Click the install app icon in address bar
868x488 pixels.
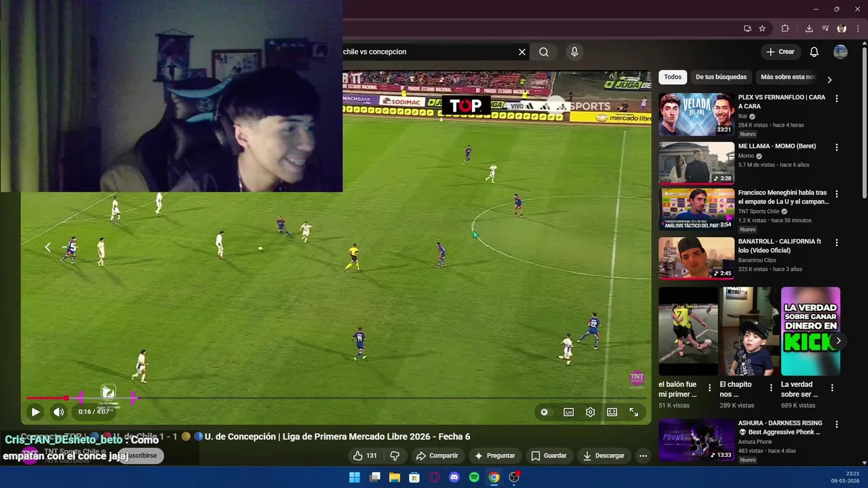click(x=747, y=28)
